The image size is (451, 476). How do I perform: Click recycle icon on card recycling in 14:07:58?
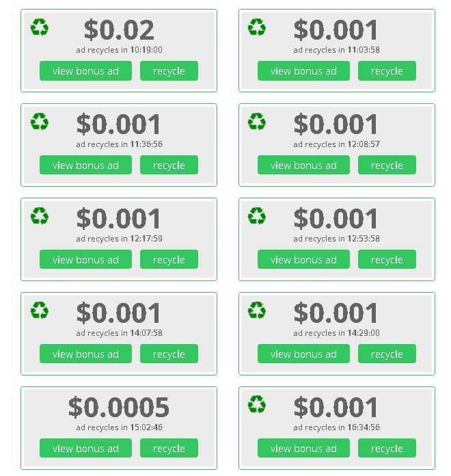pos(40,310)
